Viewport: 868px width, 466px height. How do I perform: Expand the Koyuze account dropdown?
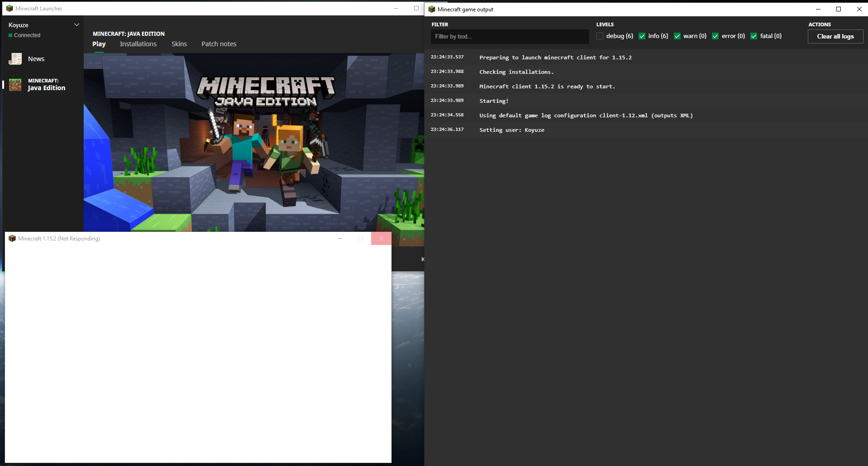[76, 25]
